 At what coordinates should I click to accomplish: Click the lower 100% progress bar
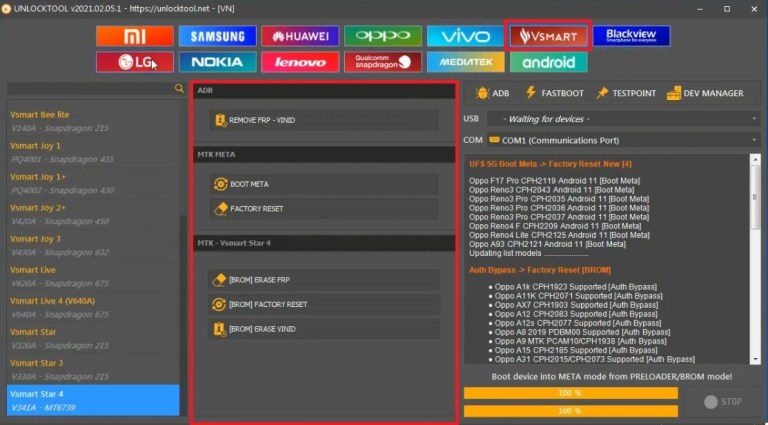pyautogui.click(x=571, y=411)
